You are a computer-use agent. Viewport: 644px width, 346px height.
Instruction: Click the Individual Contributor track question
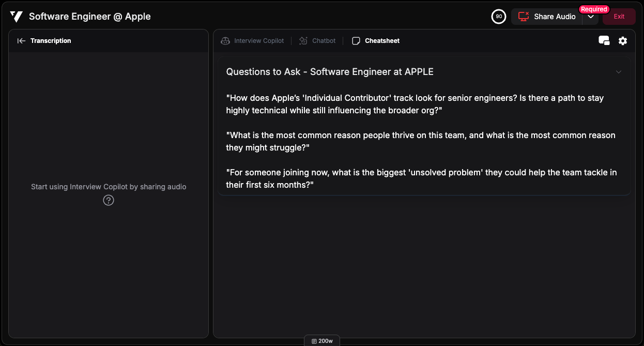pos(415,104)
